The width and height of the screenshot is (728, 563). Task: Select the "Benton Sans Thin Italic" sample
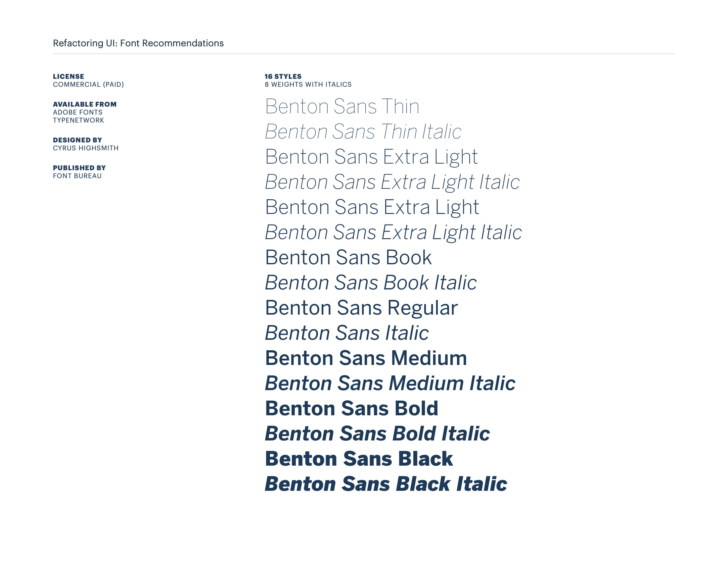[363, 131]
